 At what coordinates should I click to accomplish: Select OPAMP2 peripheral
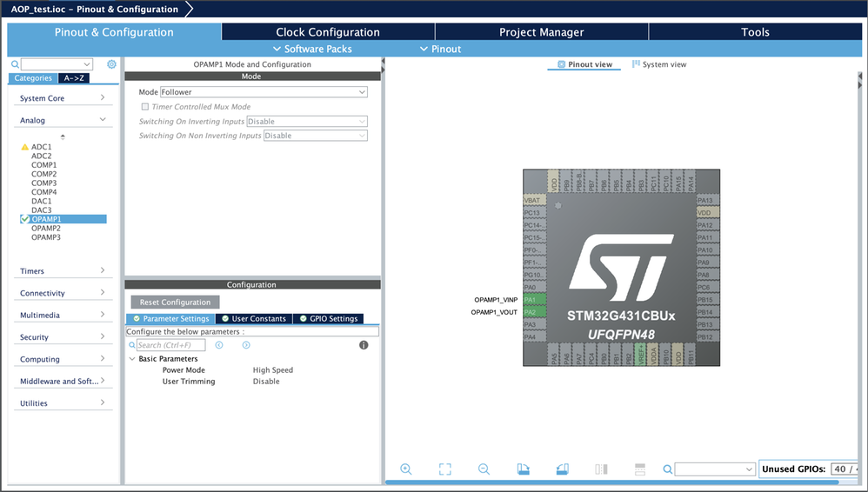point(46,228)
